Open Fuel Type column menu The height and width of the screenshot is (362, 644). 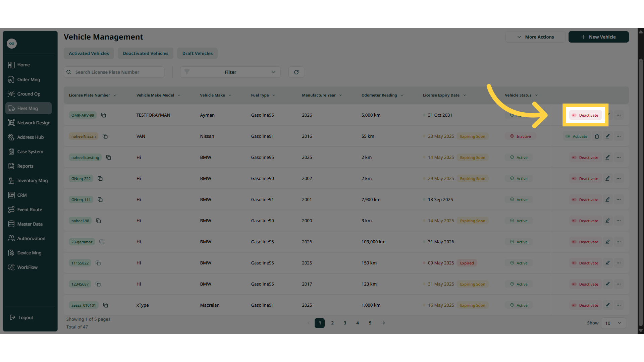pos(274,95)
